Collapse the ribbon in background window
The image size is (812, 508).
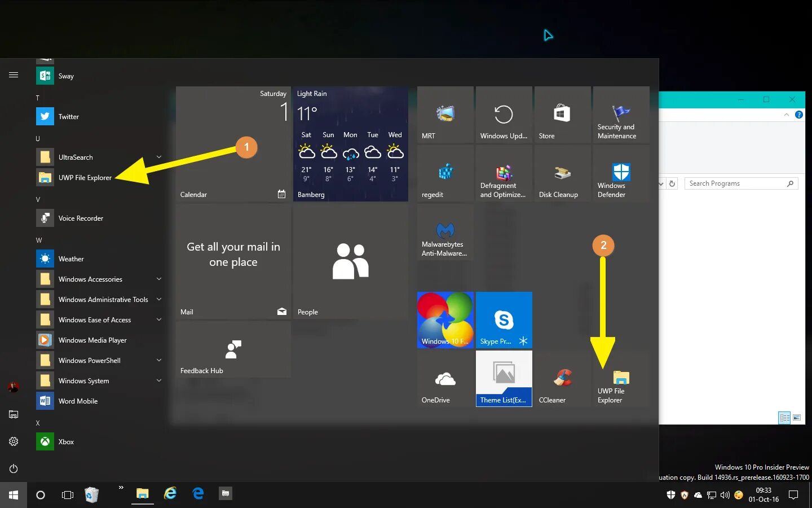tap(786, 115)
